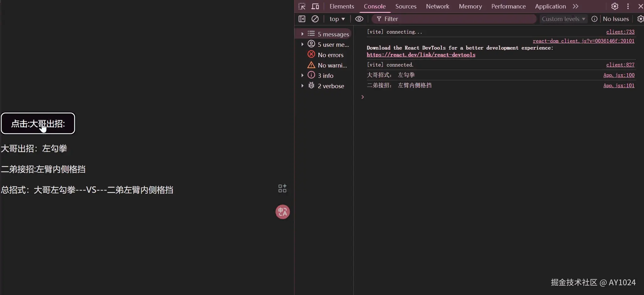Viewport: 644px width, 295px height.
Task: Click the '[vite] connected.' log message
Action: click(390, 65)
